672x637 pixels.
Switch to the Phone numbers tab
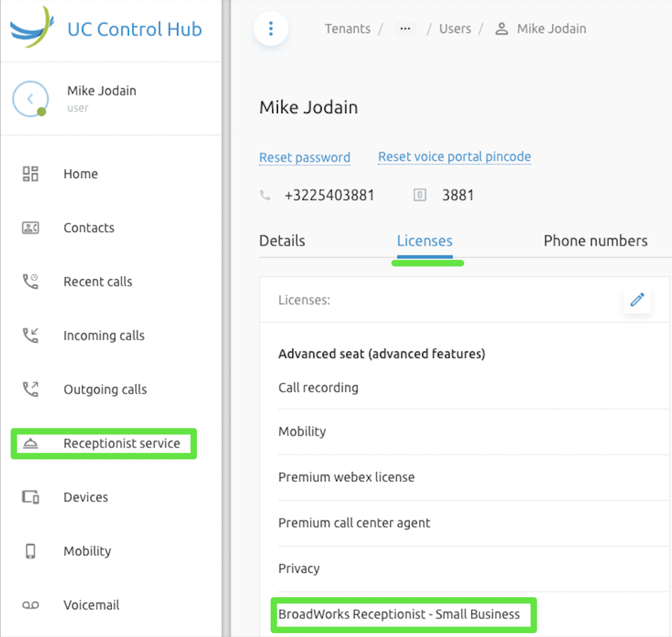pyautogui.click(x=595, y=240)
